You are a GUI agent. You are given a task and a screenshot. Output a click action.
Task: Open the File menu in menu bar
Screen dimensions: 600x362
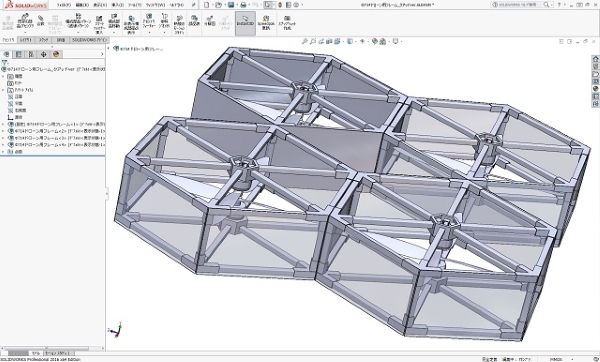[64, 5]
